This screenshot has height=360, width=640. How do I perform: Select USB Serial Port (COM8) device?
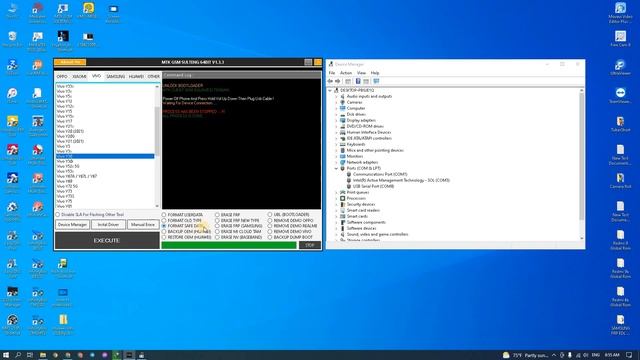click(x=373, y=186)
